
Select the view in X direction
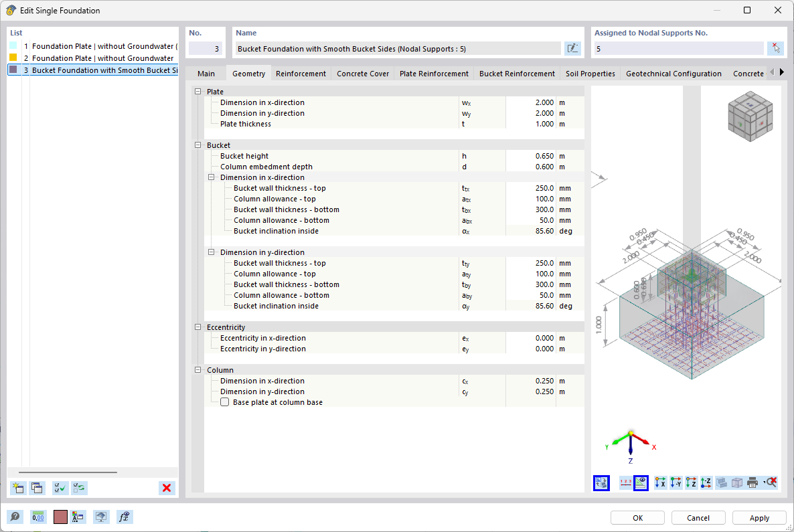click(659, 482)
